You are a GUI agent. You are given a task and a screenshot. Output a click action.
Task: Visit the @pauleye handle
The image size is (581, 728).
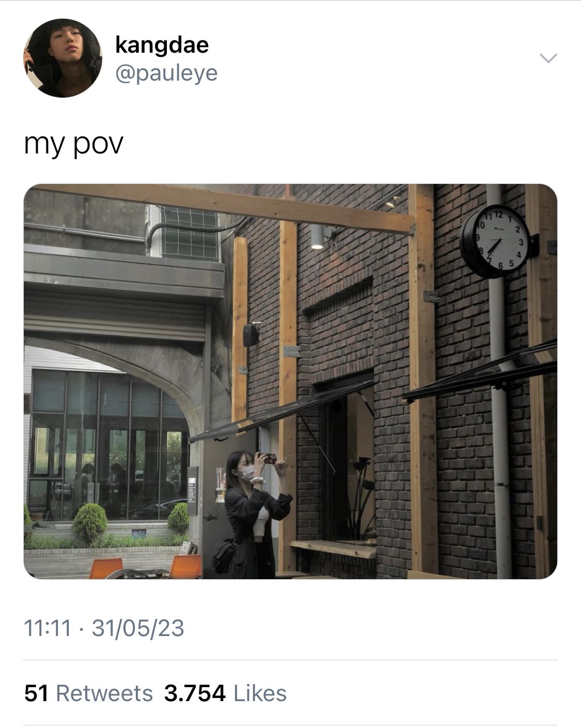[166, 73]
